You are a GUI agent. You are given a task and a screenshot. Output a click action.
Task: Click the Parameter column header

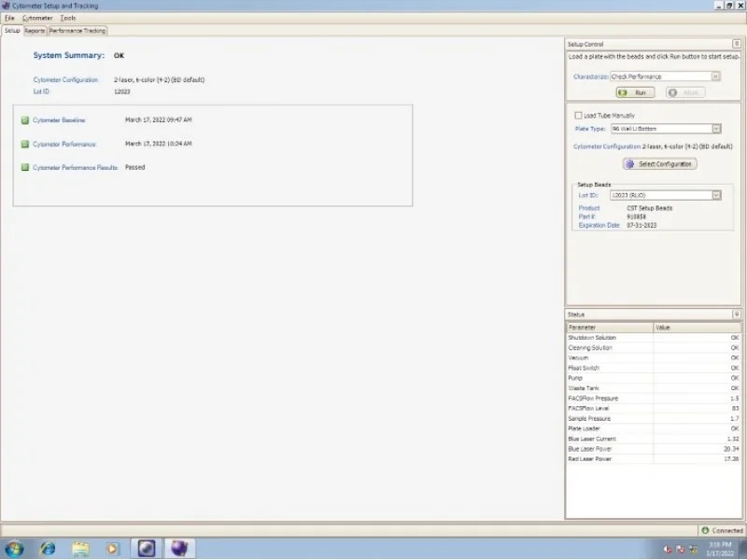tap(610, 328)
